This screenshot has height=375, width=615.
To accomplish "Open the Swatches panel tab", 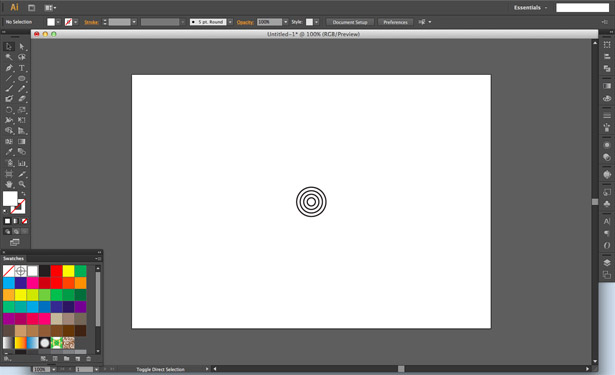I will point(13,258).
